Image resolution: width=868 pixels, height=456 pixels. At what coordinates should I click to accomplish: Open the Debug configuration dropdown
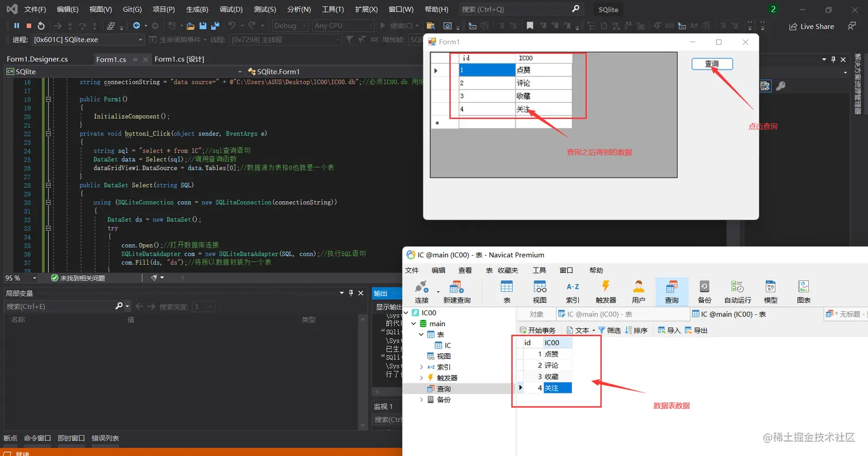coord(290,26)
